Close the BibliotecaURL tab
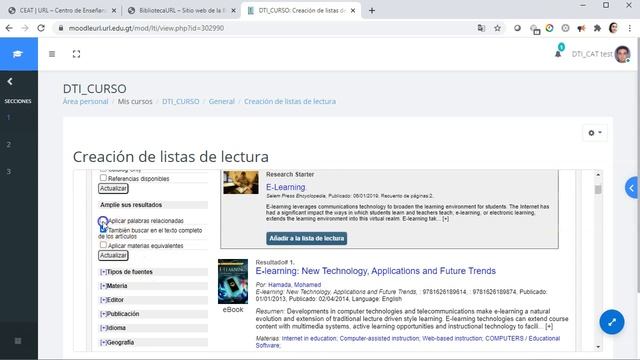640x360 pixels. 233,11
